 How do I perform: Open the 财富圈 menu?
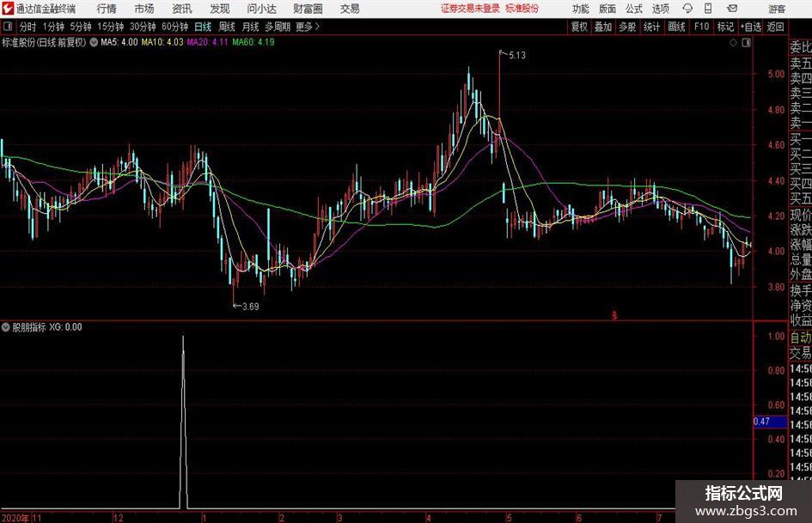(308, 9)
